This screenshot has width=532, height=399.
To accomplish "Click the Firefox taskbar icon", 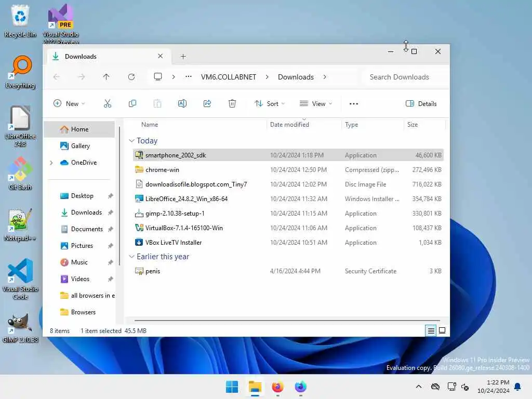I will (277, 387).
